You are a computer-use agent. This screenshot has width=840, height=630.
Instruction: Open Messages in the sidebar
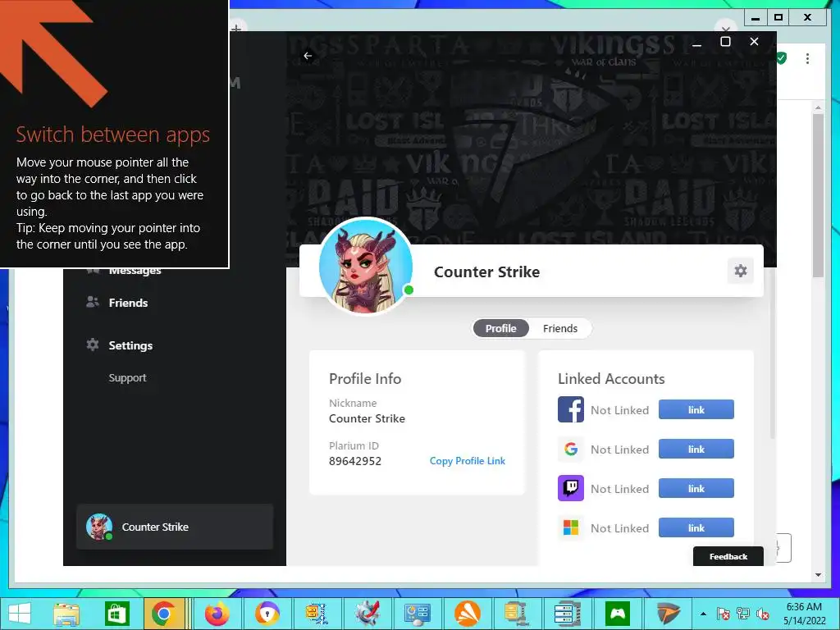click(x=135, y=270)
